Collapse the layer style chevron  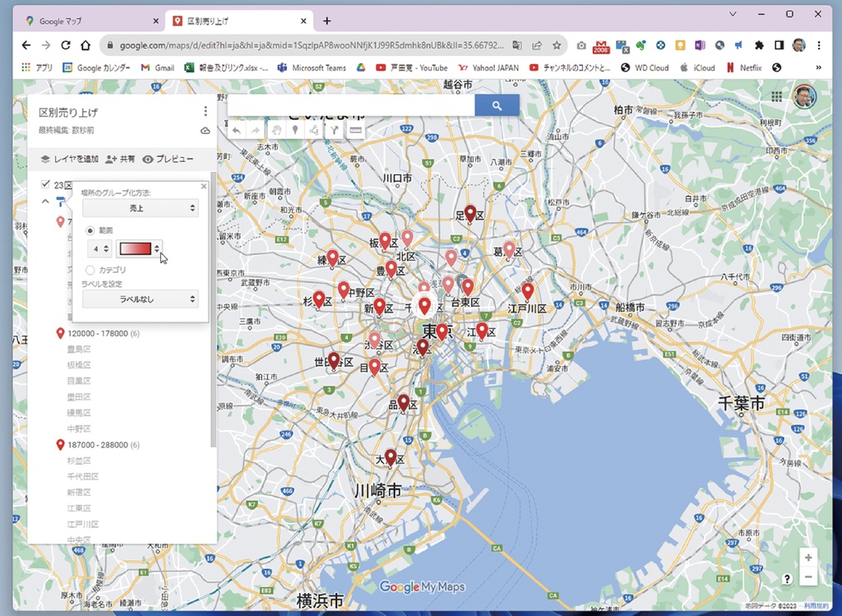pos(46,201)
